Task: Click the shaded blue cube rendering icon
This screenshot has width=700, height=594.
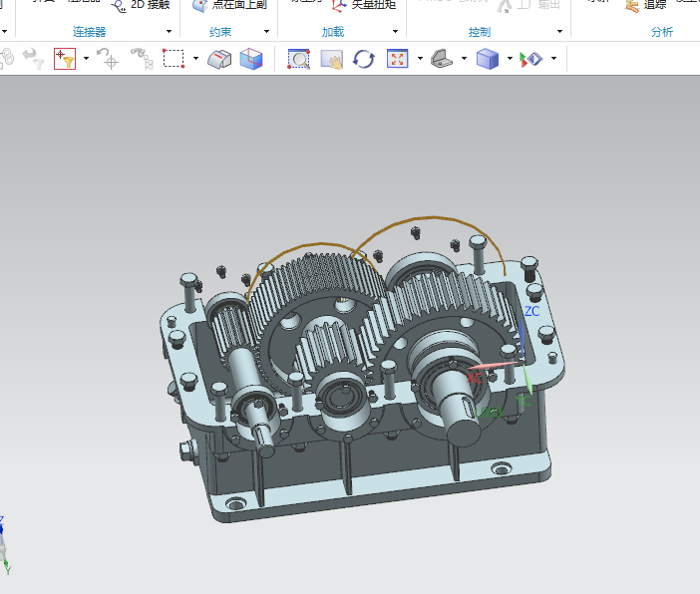Action: (x=488, y=59)
